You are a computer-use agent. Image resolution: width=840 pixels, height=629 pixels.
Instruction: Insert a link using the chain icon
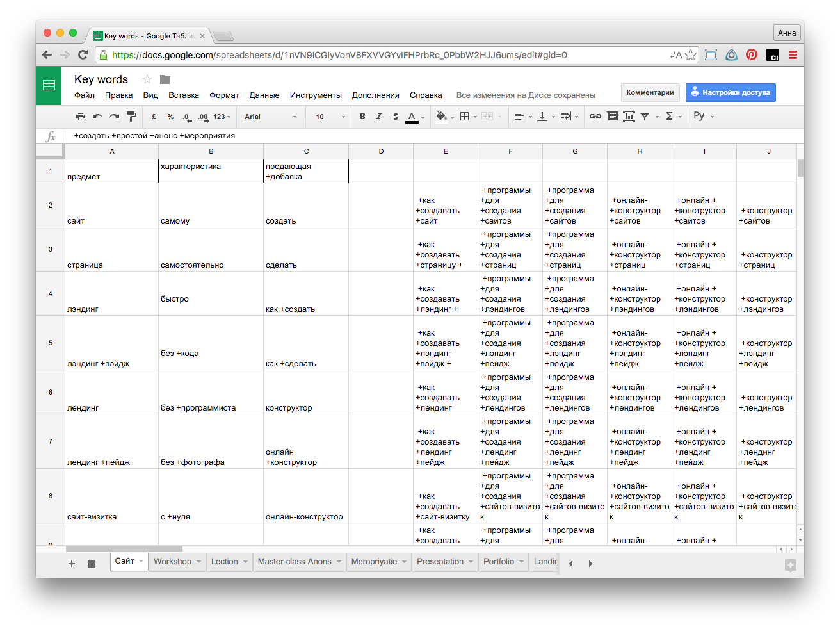coord(595,117)
